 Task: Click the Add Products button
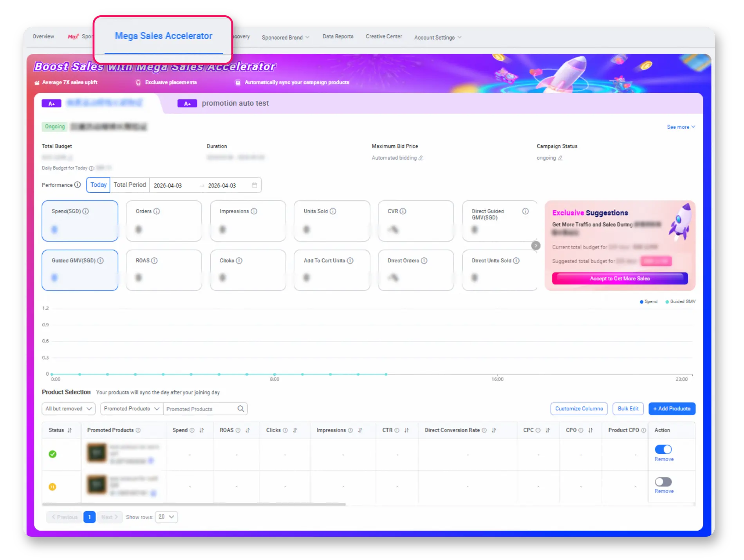click(x=672, y=409)
